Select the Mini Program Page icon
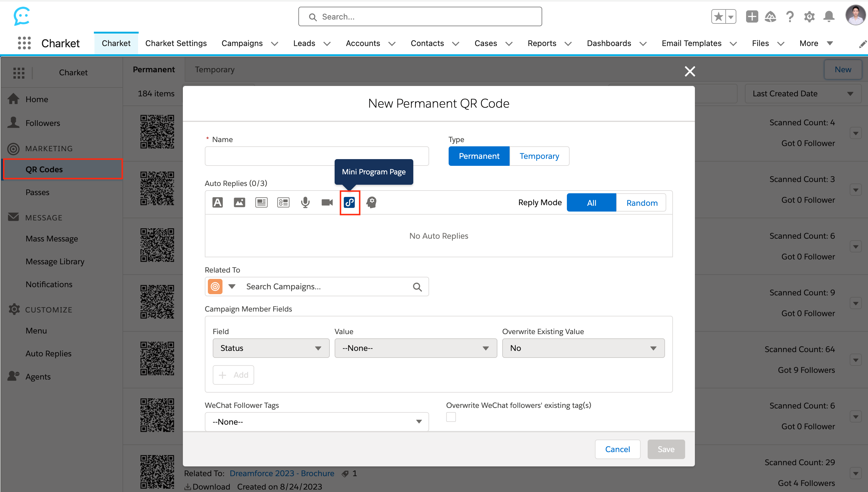 (x=350, y=202)
